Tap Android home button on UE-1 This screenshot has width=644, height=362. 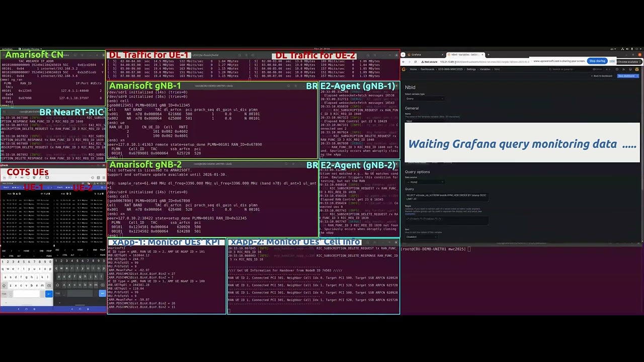[x=26, y=309]
